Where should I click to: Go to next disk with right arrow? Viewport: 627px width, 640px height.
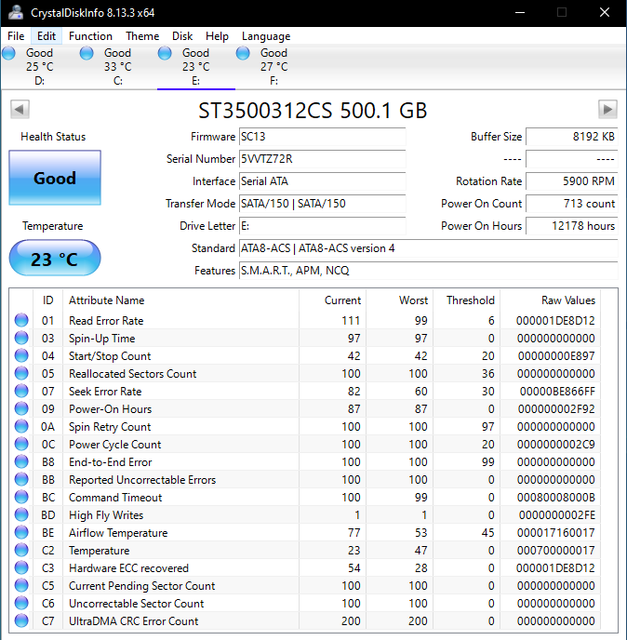[x=607, y=109]
